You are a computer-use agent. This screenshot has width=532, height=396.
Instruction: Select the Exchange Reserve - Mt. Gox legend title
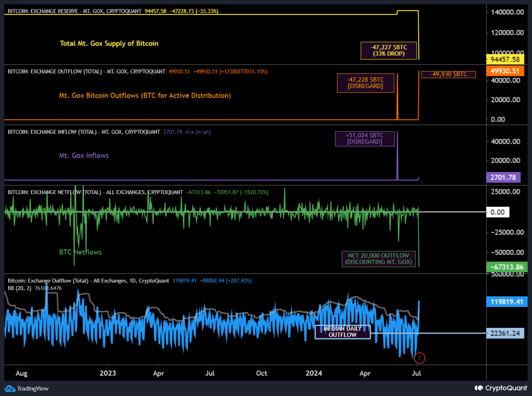[x=75, y=11]
